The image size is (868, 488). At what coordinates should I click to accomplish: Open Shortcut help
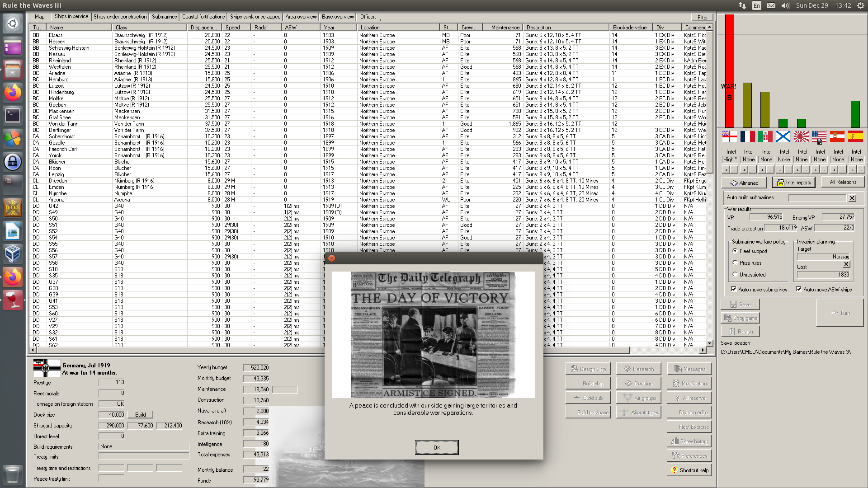(x=689, y=470)
